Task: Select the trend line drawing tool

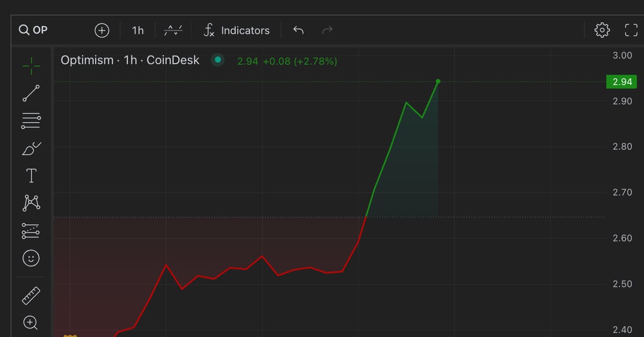Action: click(31, 93)
